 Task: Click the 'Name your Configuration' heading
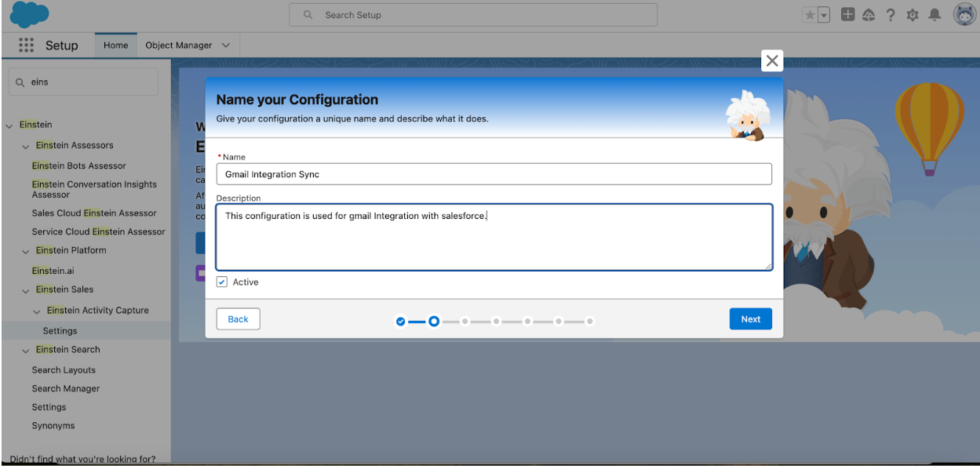297,100
